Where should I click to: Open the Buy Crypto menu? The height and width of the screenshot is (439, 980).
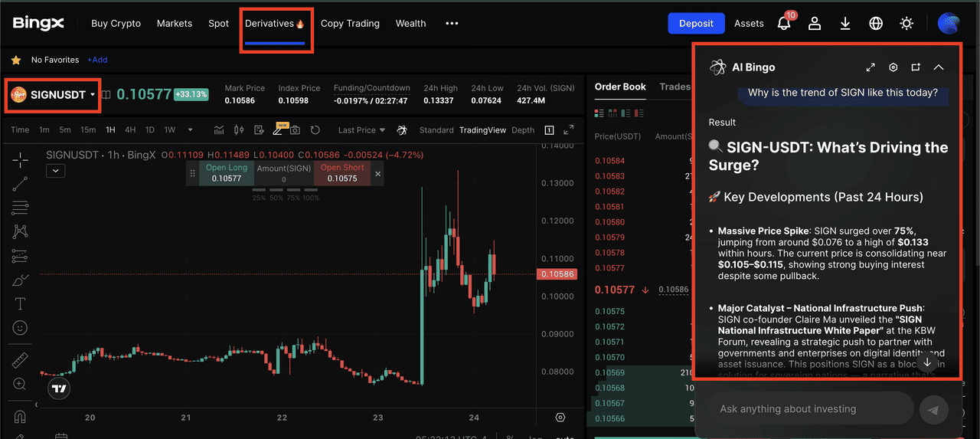pos(116,23)
